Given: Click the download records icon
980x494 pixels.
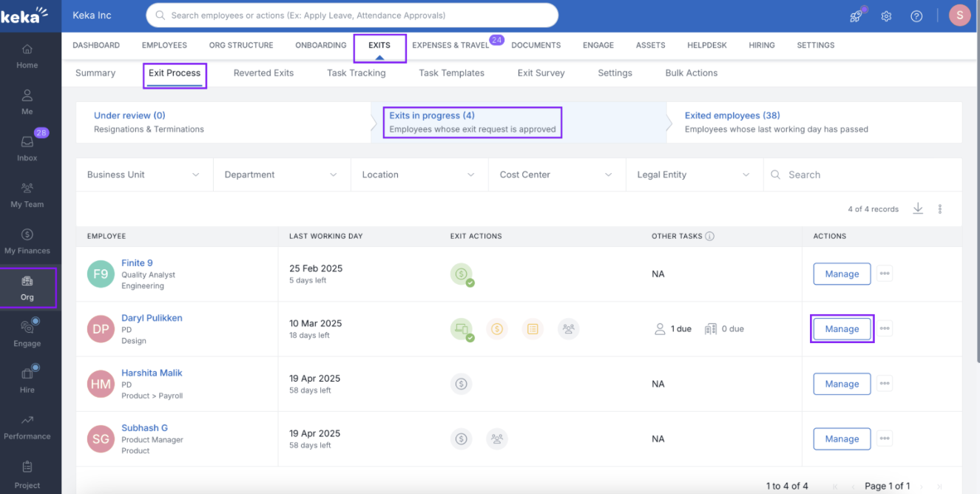Looking at the screenshot, I should coord(918,209).
